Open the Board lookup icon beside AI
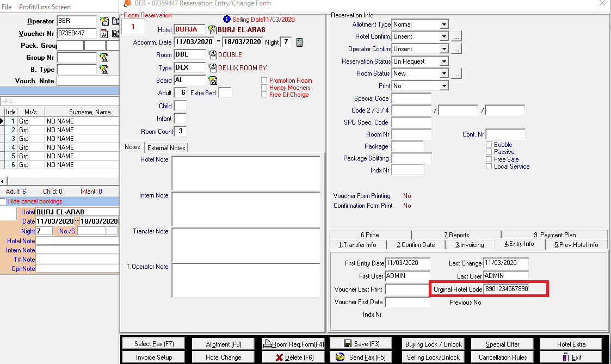This screenshot has width=611, height=364. coord(212,81)
